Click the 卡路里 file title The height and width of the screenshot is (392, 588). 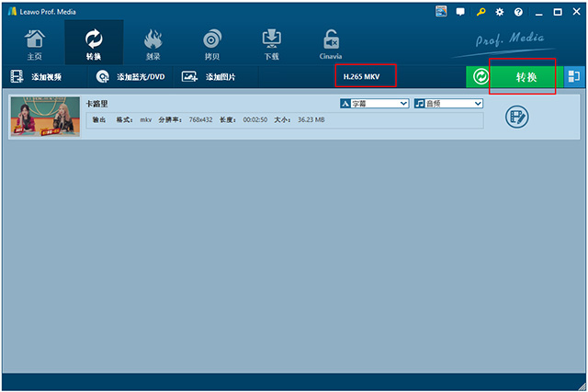[97, 104]
